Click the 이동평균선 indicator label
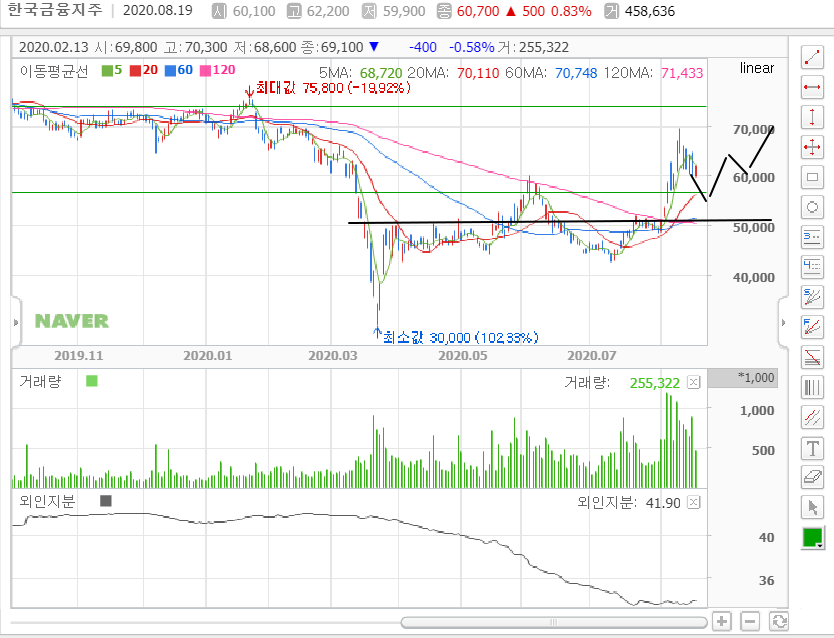This screenshot has width=834, height=638. click(54, 71)
